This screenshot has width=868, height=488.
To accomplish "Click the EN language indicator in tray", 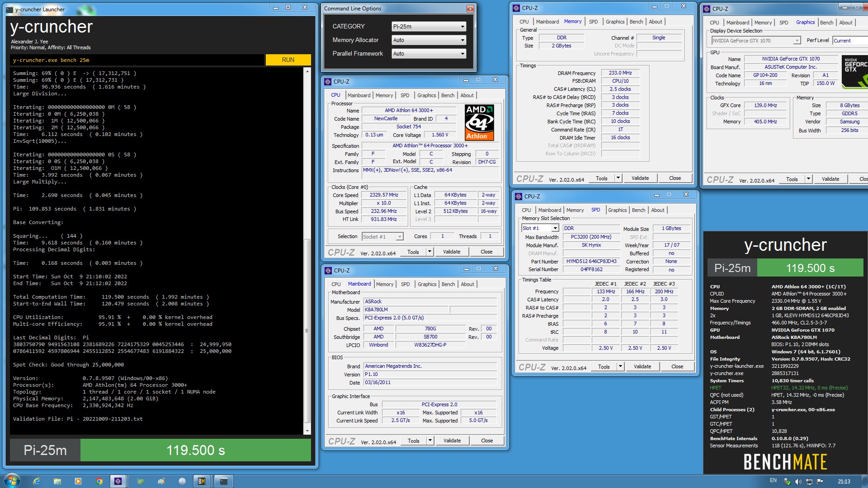I will click(x=773, y=481).
